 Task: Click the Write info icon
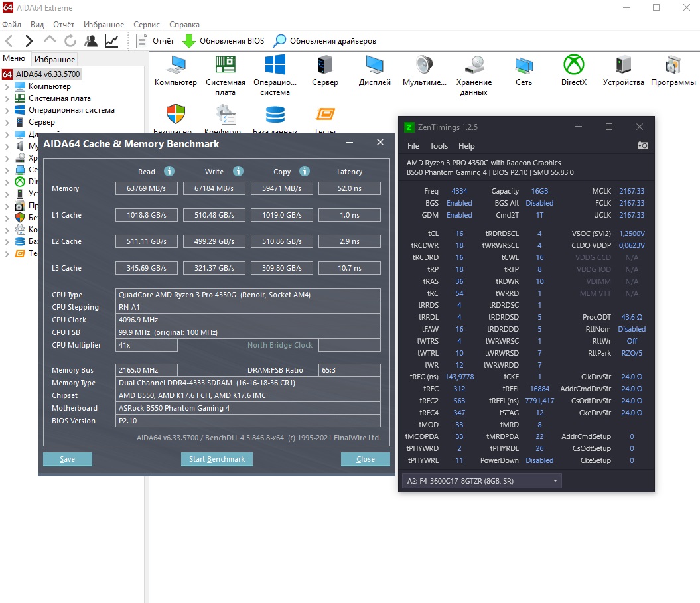(x=238, y=171)
